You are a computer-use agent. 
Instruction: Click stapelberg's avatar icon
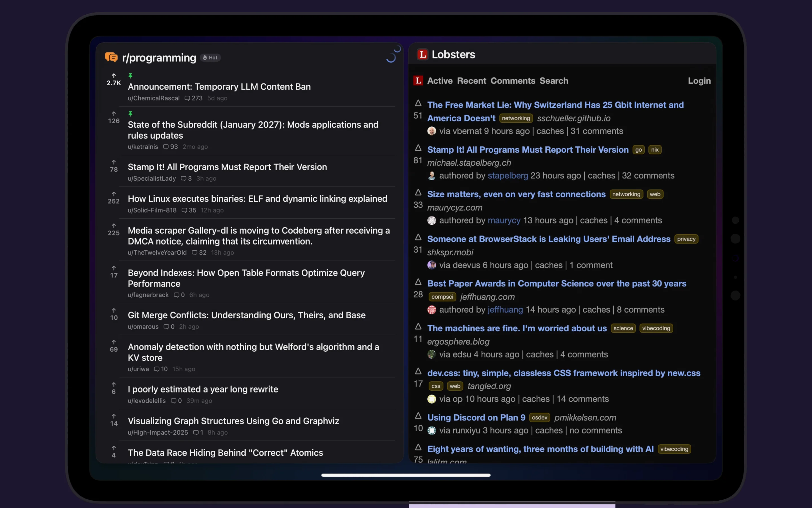(x=432, y=176)
